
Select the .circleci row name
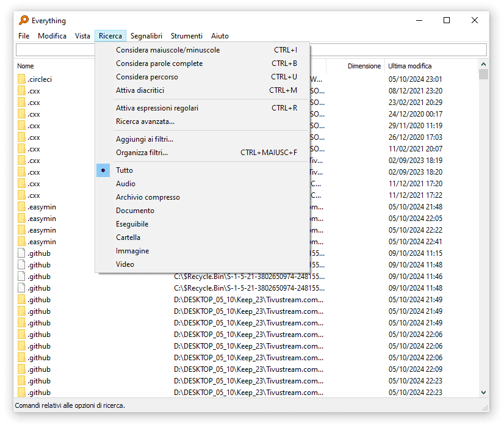(40, 79)
